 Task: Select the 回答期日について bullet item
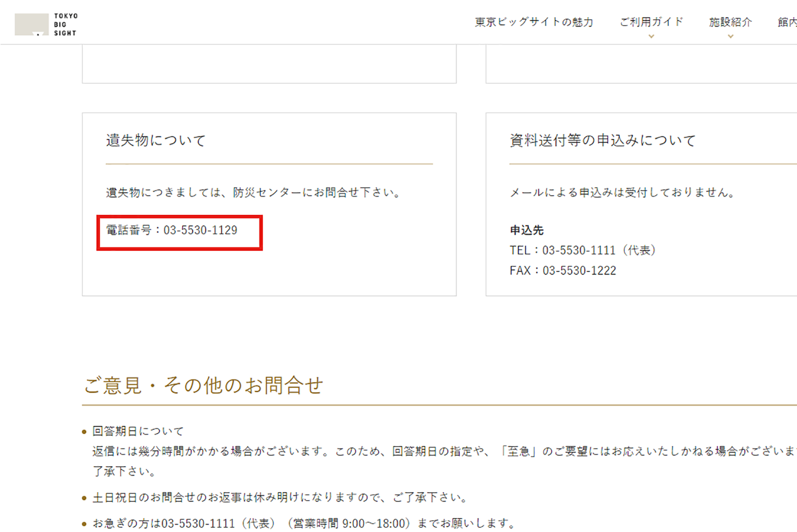pos(138,431)
